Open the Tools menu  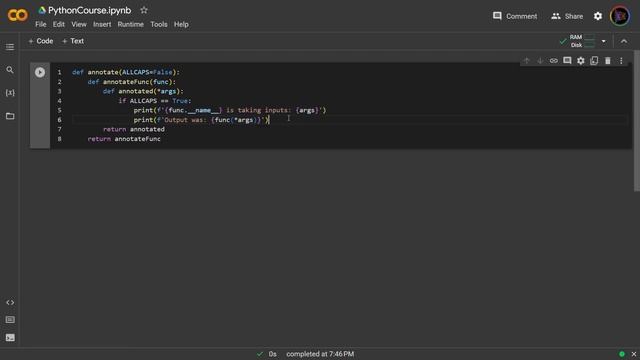click(x=159, y=24)
